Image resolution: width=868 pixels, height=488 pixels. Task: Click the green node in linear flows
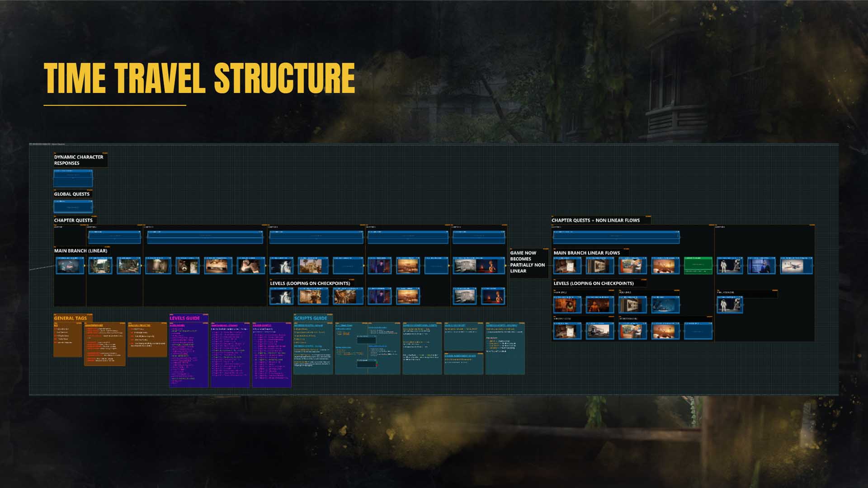(x=698, y=265)
